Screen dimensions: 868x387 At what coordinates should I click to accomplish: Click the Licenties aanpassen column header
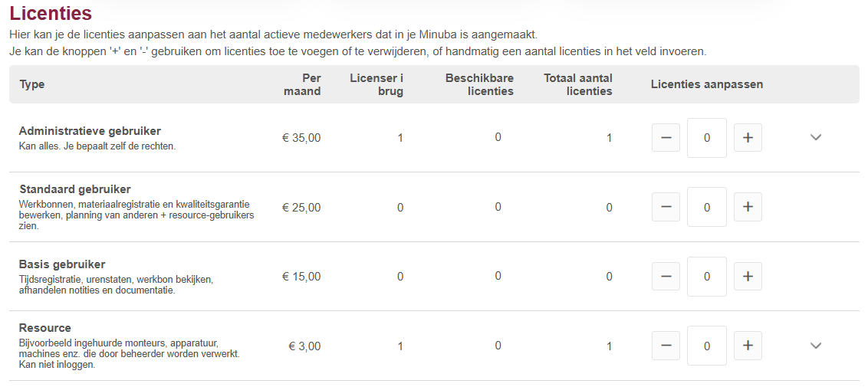(706, 84)
